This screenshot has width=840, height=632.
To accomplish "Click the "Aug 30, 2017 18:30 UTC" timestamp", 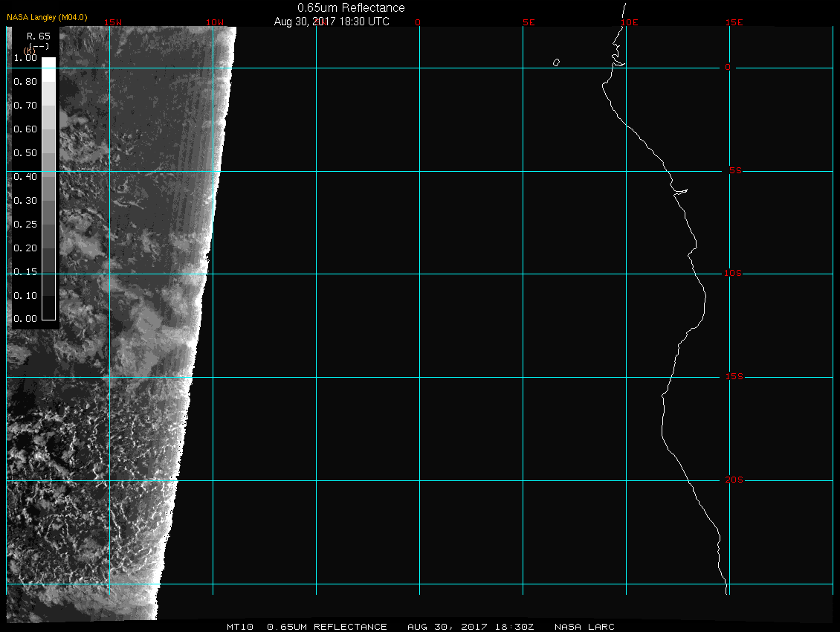I will point(332,22).
